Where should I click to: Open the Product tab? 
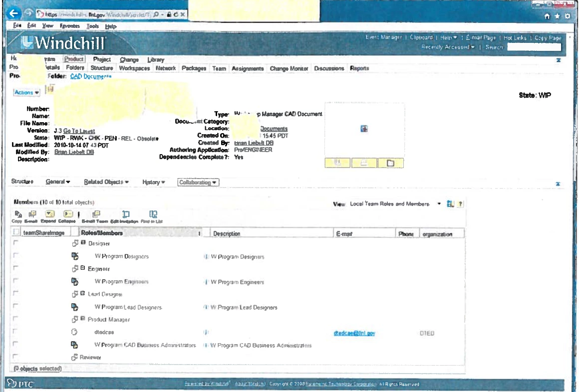[74, 59]
